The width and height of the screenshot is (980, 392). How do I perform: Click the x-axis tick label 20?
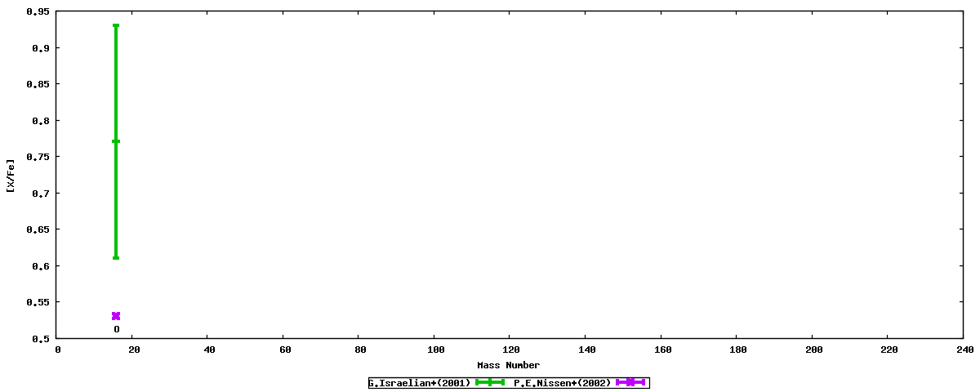click(x=132, y=350)
